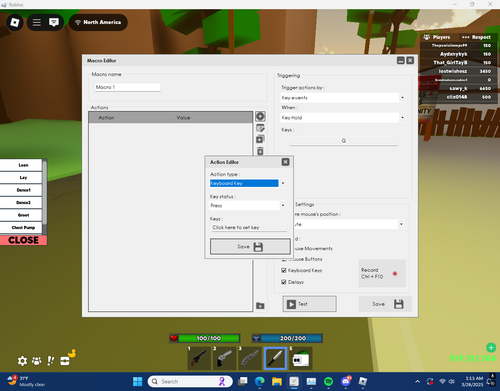Click the duplicate action icon
Screen dimensions: 500x391
coord(260,139)
